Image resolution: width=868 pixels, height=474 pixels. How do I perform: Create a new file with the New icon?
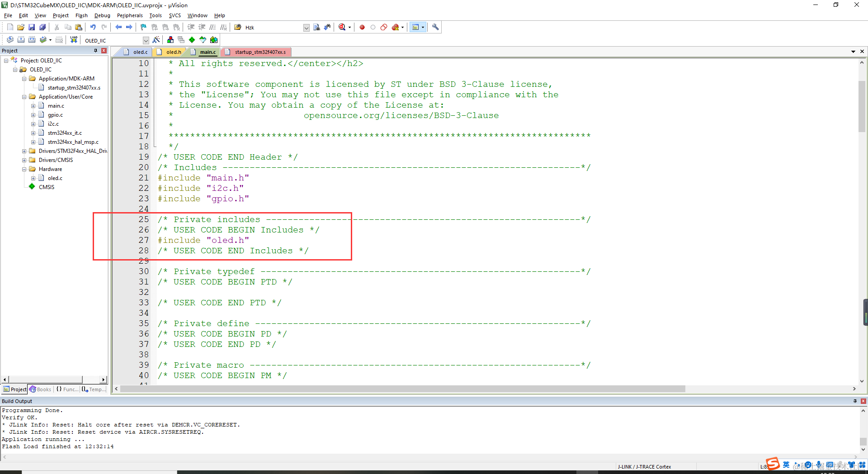pos(10,27)
